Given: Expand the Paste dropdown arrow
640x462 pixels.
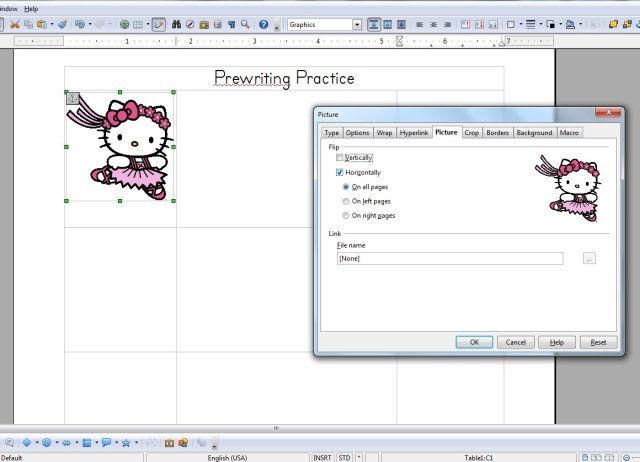Looking at the screenshot, I should (52, 24).
